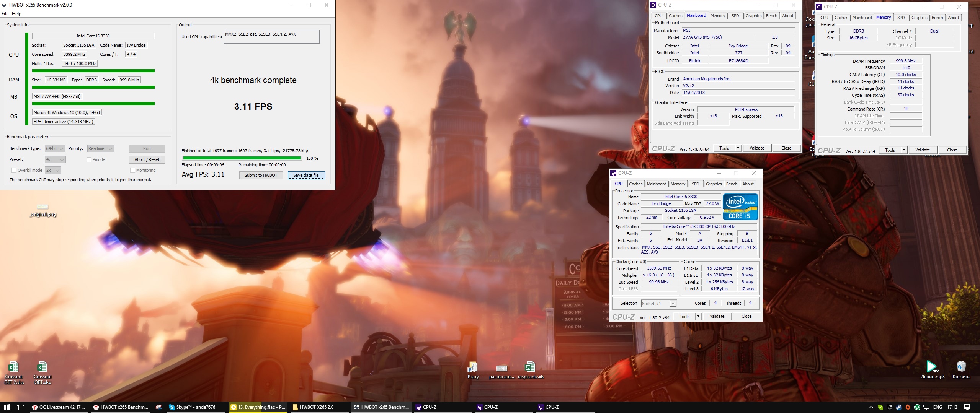
Task: Click the 100% benchmark progress bar
Action: coord(242,158)
